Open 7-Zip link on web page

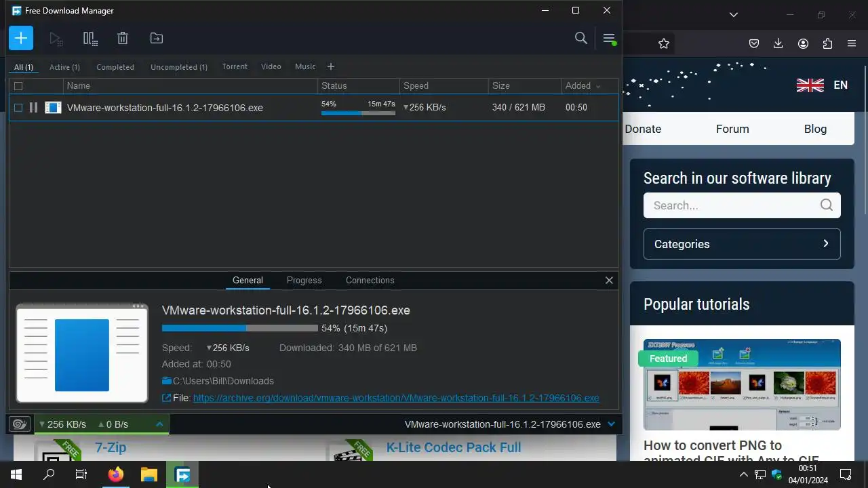[x=111, y=447]
